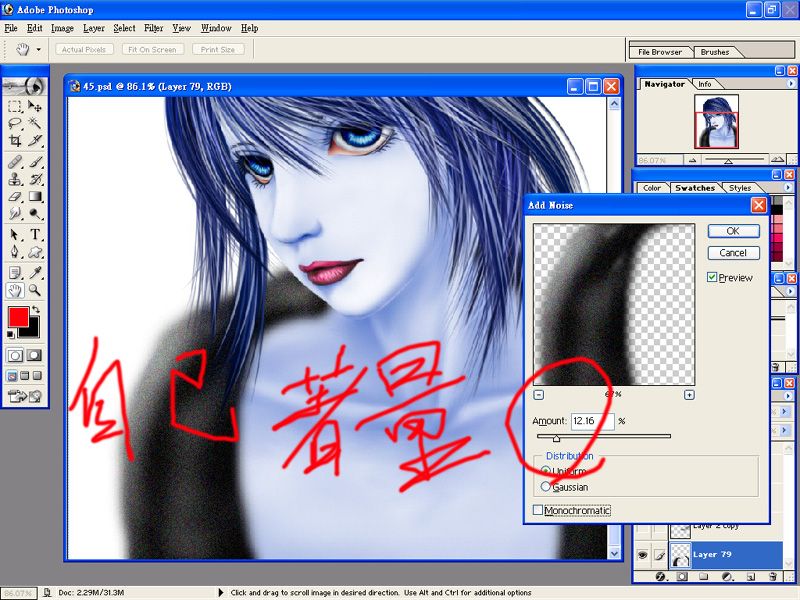Swap foreground and background colors
Screen dimensions: 800x600
[x=35, y=310]
